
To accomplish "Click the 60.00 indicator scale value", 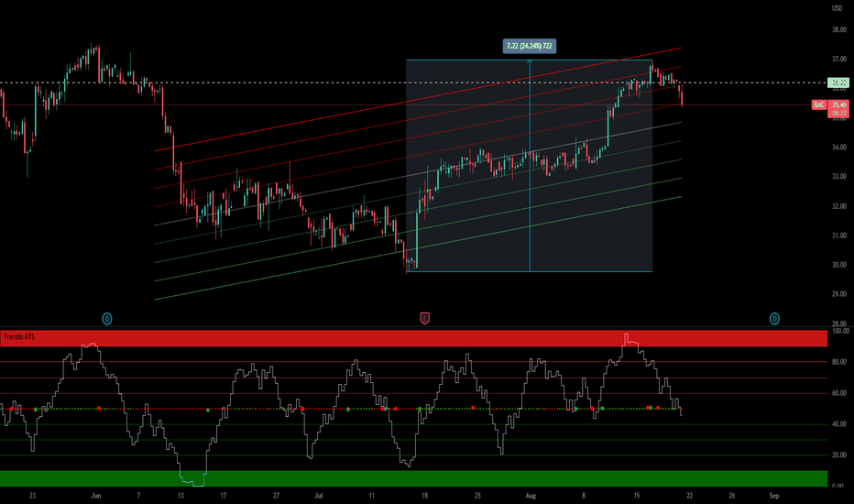I will pos(838,393).
